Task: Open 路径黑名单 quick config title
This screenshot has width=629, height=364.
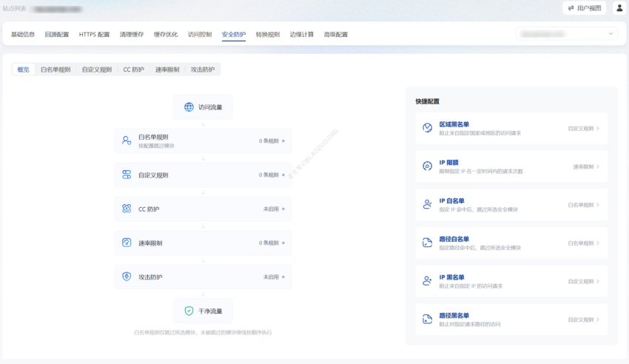Action: pyautogui.click(x=454, y=315)
